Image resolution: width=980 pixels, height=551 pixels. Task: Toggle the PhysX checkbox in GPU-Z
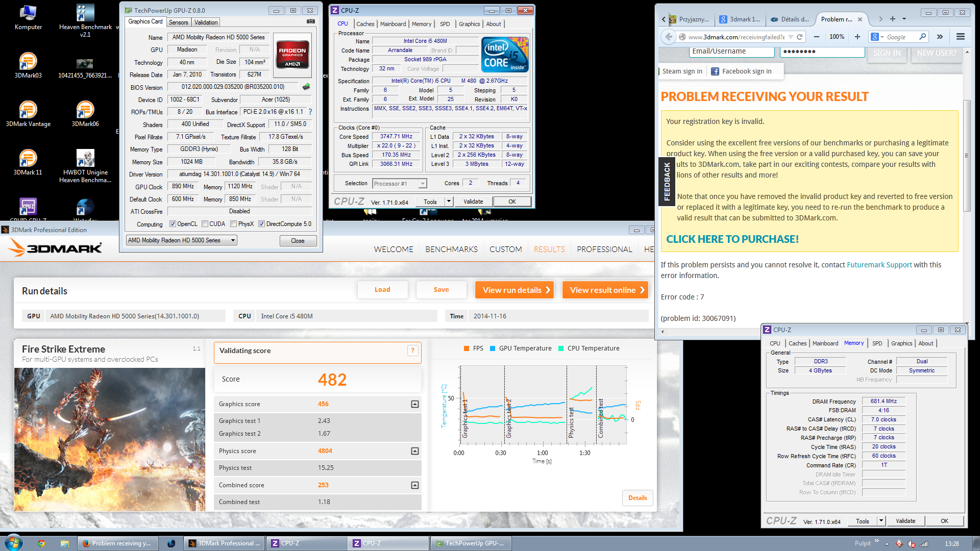pyautogui.click(x=233, y=224)
